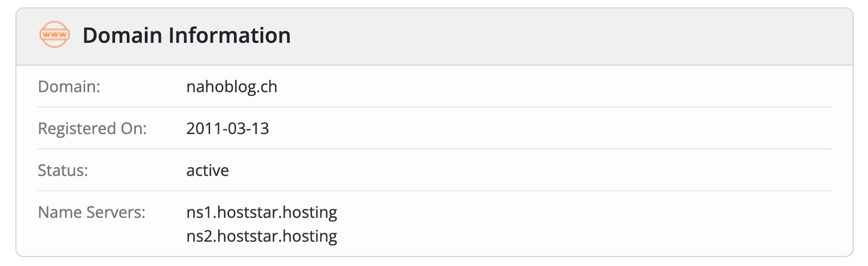Click the orange www globe icon
Screen dimensions: 868x266
(x=54, y=35)
